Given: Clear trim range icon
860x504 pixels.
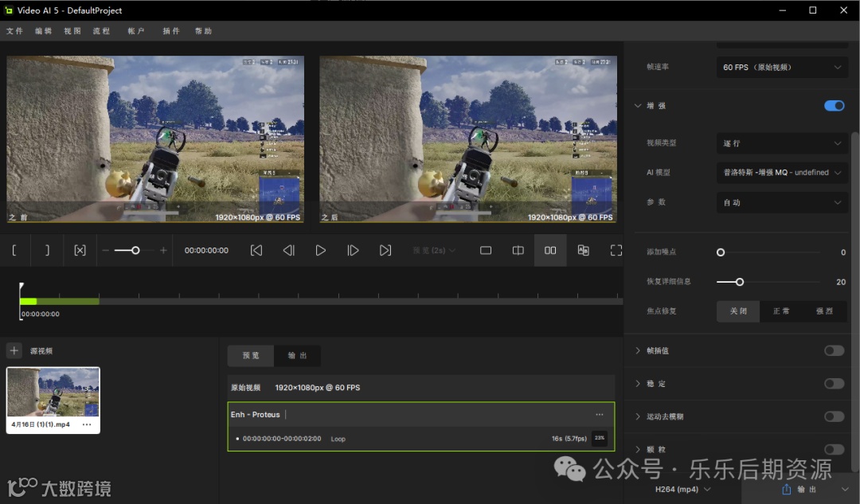Looking at the screenshot, I should pyautogui.click(x=80, y=250).
